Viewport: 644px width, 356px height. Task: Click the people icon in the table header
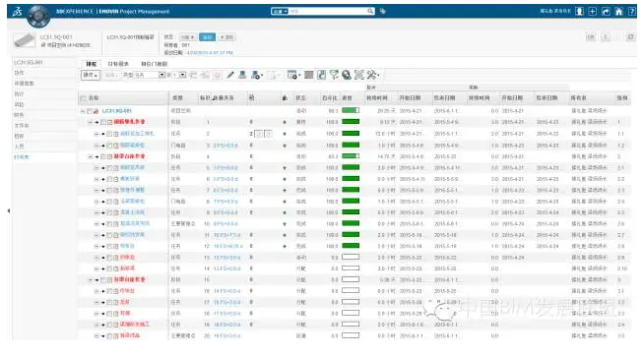(x=285, y=98)
